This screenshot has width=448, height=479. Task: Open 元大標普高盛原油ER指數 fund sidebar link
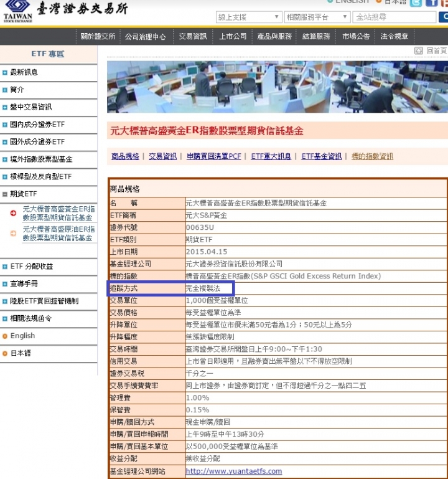point(58,234)
